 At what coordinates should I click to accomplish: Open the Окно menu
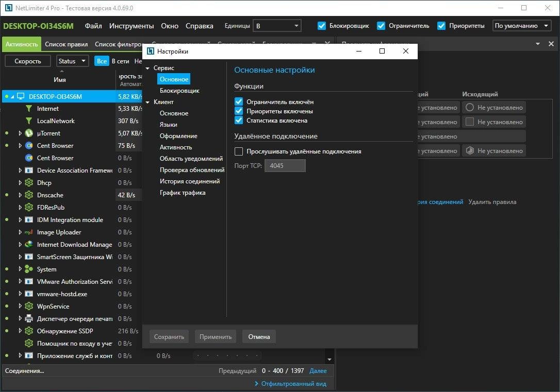click(x=170, y=26)
